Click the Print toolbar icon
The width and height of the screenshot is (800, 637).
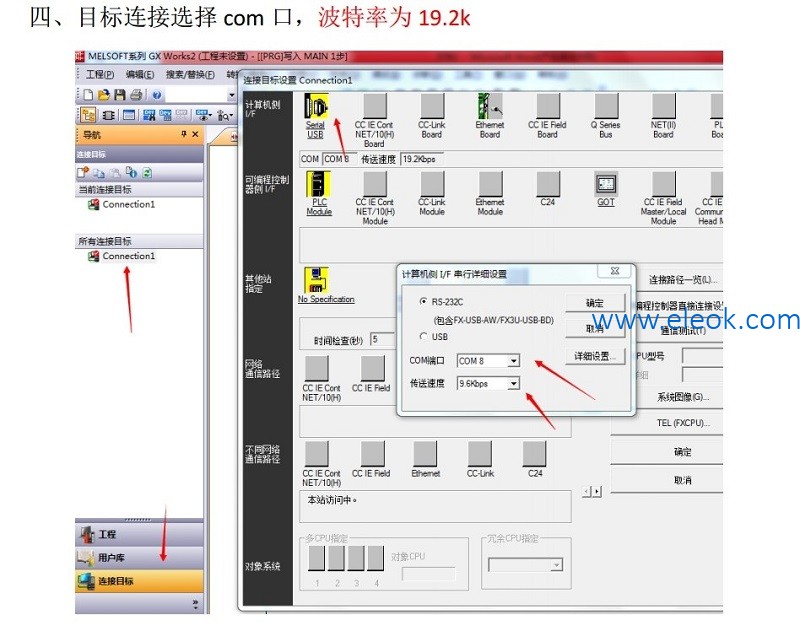(136, 95)
